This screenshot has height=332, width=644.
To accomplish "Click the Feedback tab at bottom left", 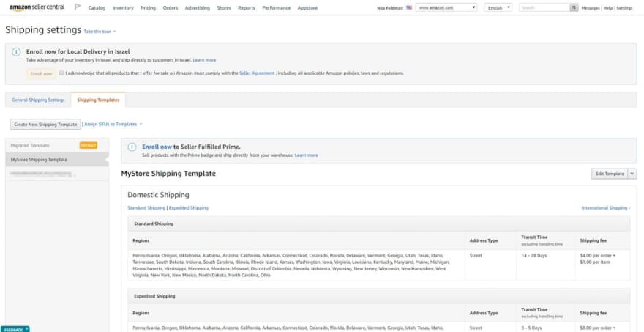I will [x=14, y=329].
